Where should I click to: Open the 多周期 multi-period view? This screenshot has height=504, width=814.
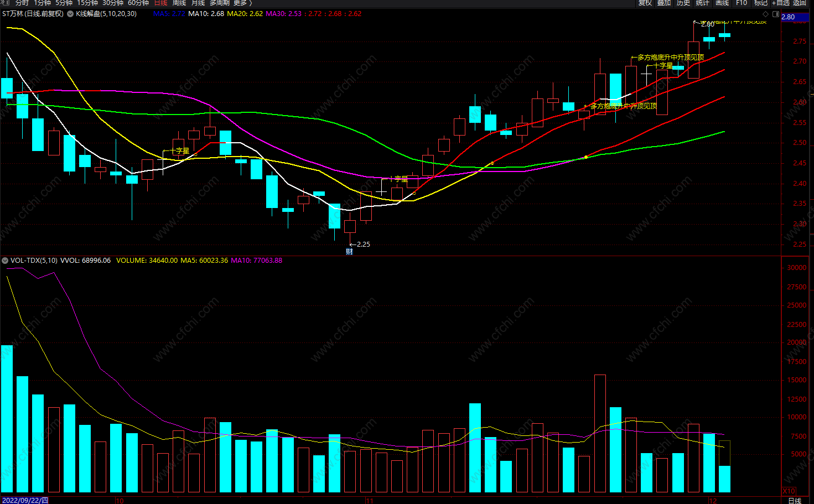(x=219, y=3)
